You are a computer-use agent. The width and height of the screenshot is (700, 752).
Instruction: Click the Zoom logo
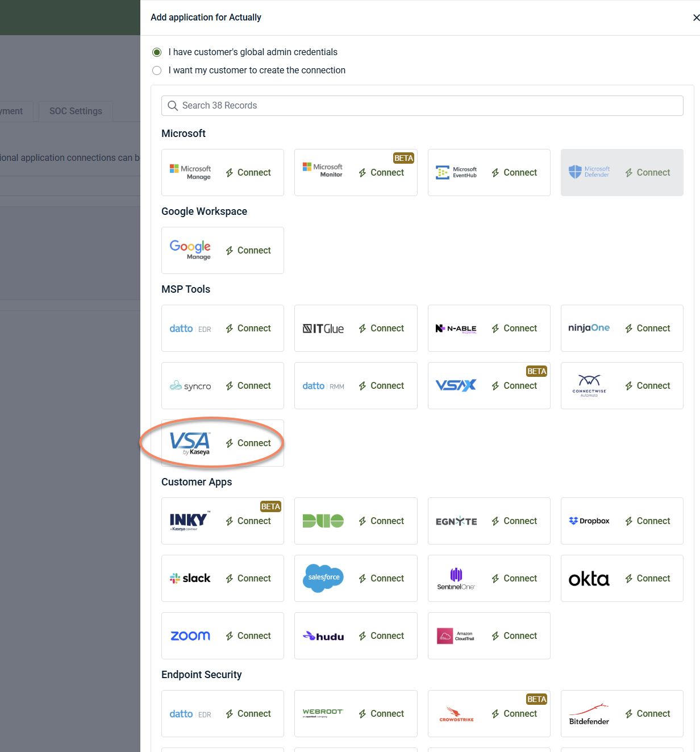[190, 635]
